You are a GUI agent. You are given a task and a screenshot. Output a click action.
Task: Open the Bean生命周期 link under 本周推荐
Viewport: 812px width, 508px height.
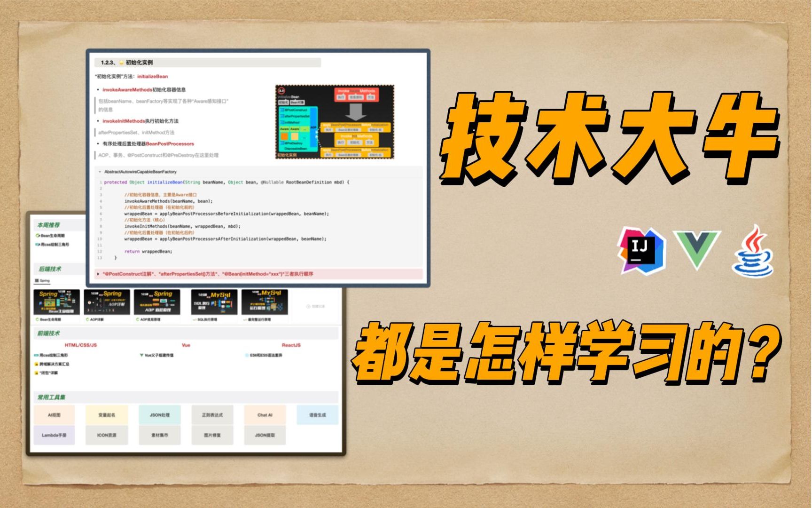[x=51, y=236]
